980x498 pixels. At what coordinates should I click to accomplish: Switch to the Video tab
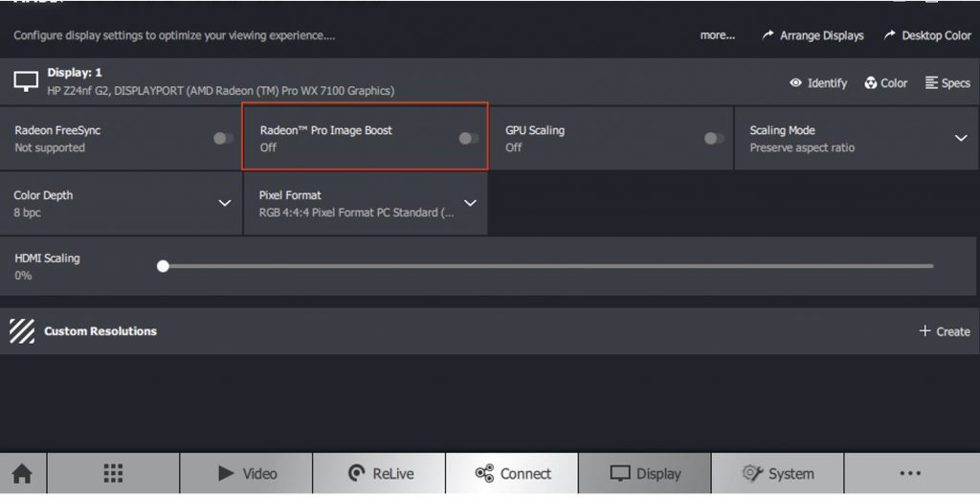(x=246, y=474)
